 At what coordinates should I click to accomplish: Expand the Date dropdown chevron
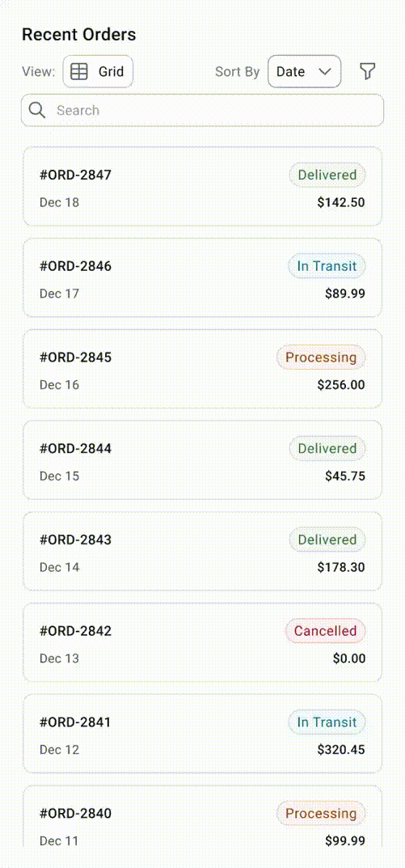pos(325,71)
